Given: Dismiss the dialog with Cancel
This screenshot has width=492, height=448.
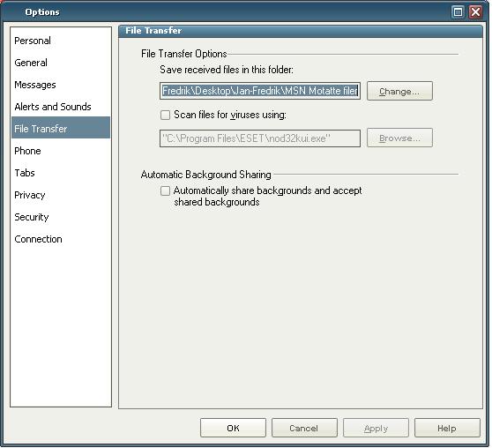Looking at the screenshot, I should (304, 428).
